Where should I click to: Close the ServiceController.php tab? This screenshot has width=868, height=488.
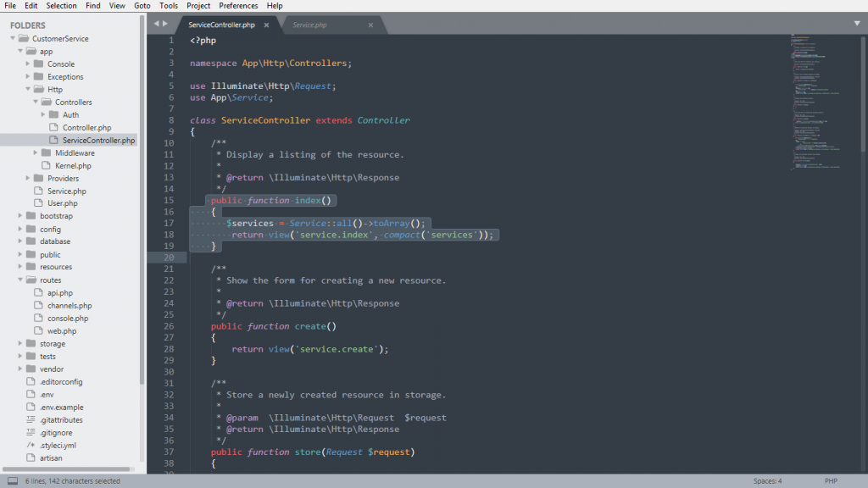click(x=266, y=25)
